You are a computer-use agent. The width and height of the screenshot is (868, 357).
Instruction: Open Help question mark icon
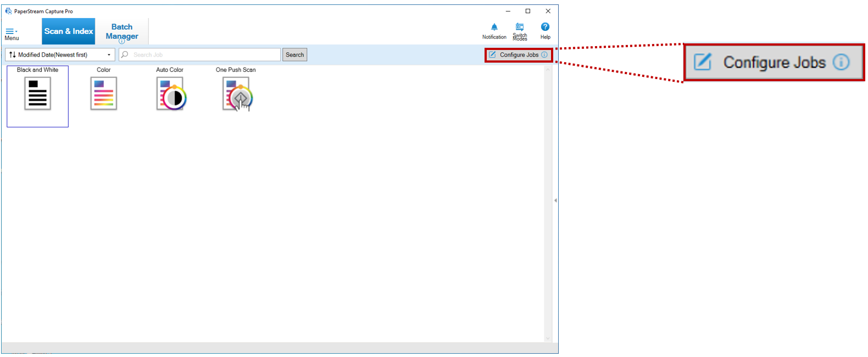coord(545,27)
